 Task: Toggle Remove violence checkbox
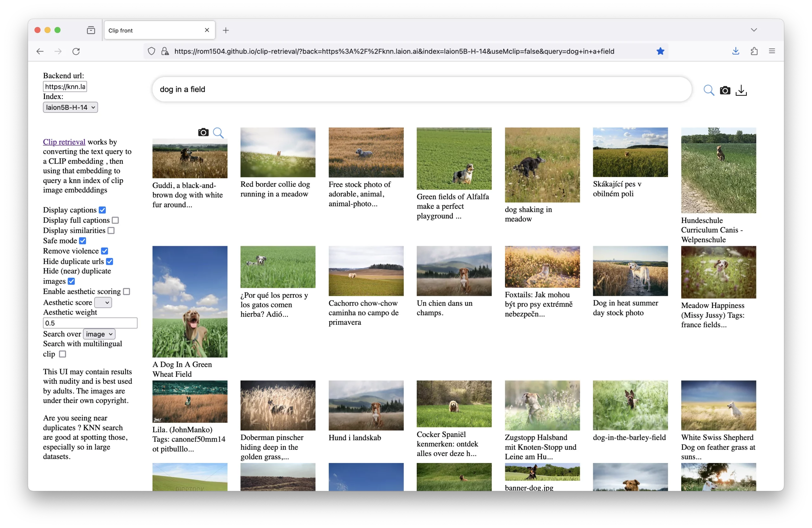tap(104, 251)
